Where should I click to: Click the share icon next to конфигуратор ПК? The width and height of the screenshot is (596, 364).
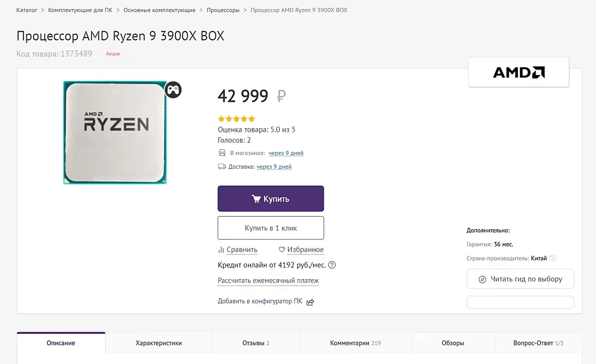pos(311,302)
